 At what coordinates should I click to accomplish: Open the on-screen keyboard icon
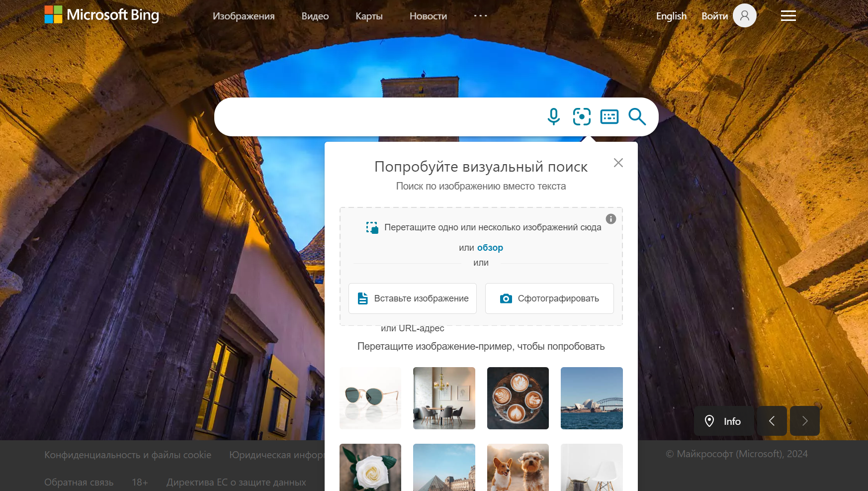tap(609, 117)
